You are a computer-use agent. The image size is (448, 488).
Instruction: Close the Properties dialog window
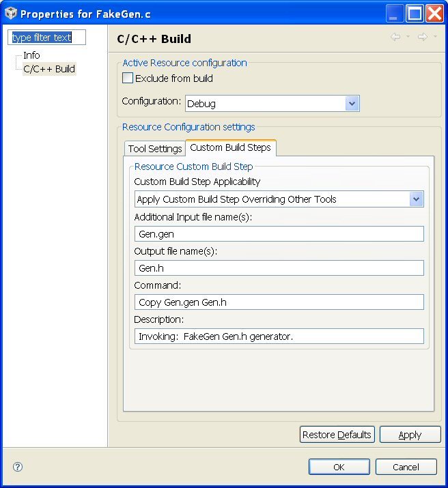(434, 13)
